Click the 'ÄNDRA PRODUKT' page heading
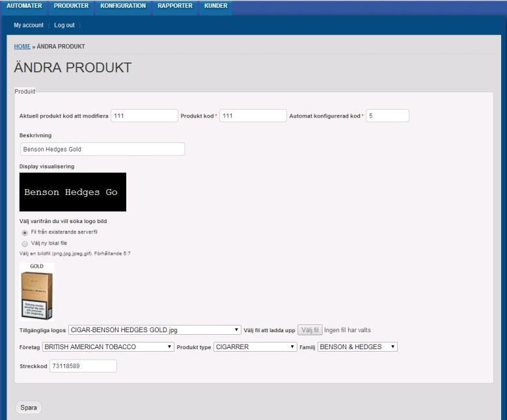Viewport: 507px width, 420px height. (x=73, y=68)
